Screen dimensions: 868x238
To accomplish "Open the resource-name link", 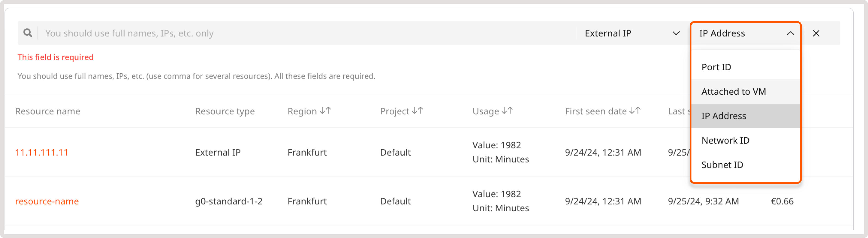I will (x=47, y=201).
